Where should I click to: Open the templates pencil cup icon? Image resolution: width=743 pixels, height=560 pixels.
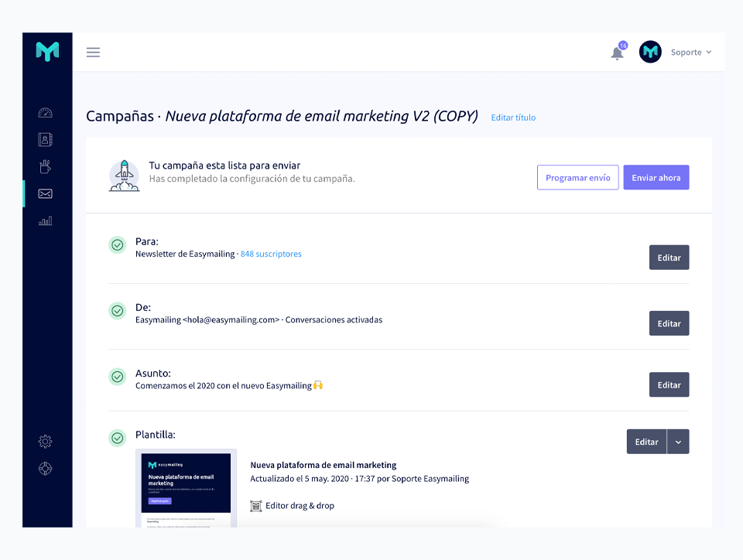tap(46, 166)
